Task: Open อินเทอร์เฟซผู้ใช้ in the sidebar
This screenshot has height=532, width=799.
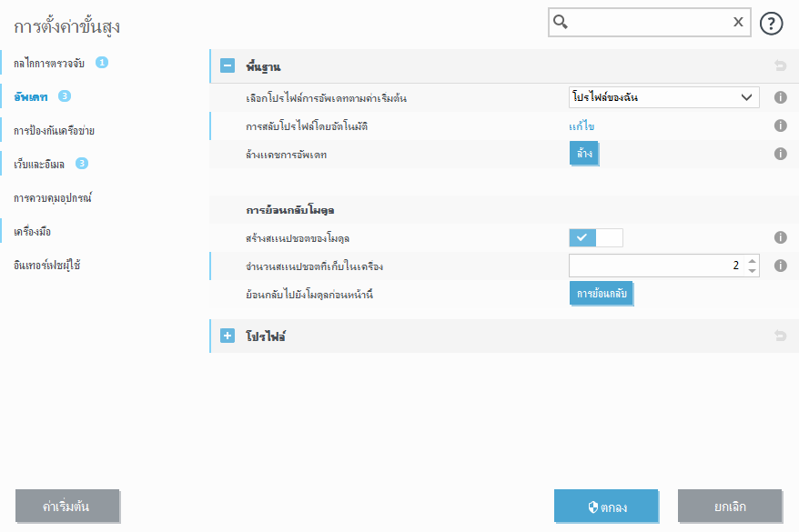Action: click(47, 266)
